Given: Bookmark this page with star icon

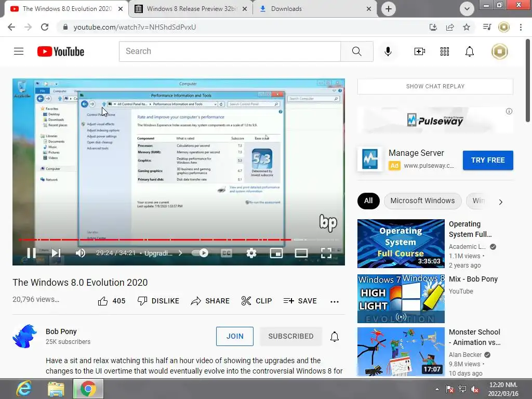Looking at the screenshot, I should (467, 27).
